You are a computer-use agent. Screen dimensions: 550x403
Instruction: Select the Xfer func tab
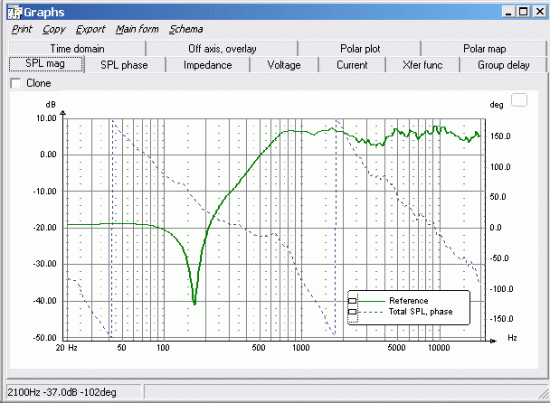click(x=422, y=65)
